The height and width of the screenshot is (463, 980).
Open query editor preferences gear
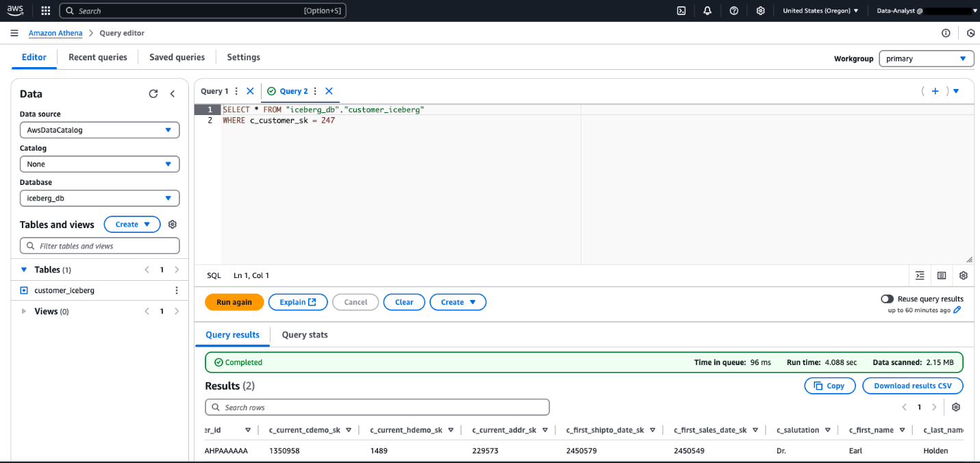click(964, 275)
